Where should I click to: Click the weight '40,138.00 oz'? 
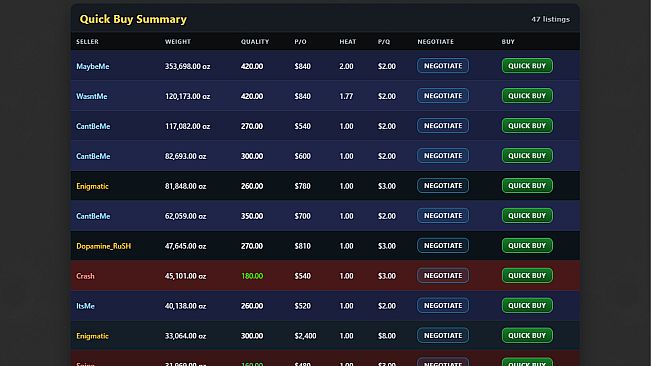(x=185, y=306)
